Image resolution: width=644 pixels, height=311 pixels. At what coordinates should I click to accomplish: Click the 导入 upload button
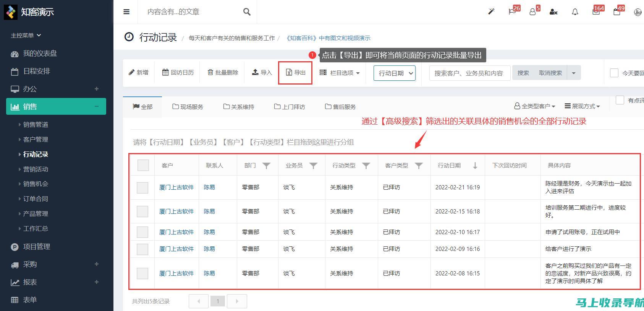coord(262,72)
